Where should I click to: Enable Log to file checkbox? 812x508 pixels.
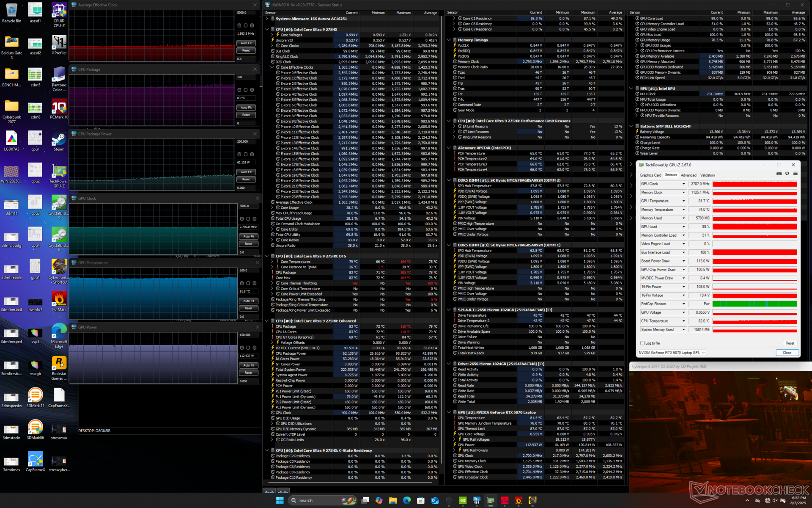pos(643,343)
